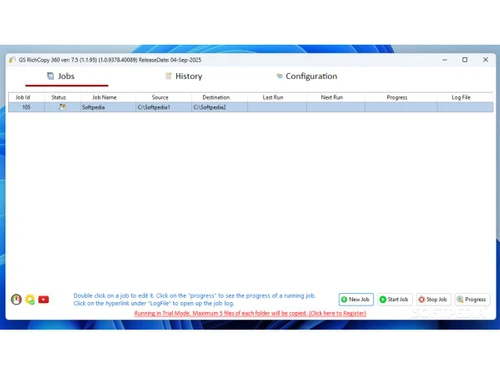Viewport: 500px width, 375px height.
Task: Open the YouTube video icon
Action: pyautogui.click(x=44, y=299)
